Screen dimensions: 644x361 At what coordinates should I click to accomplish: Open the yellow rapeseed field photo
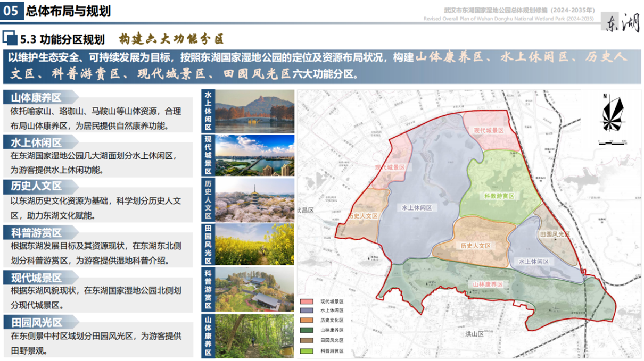[x=254, y=244]
